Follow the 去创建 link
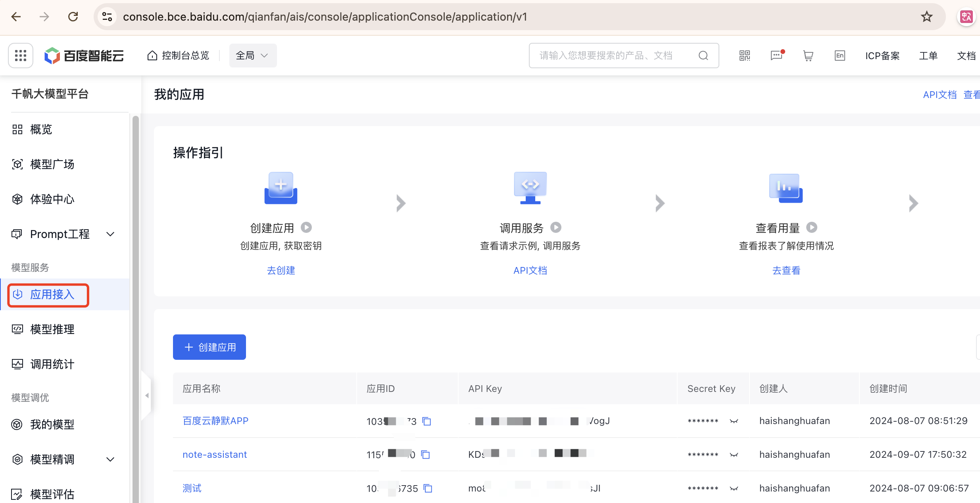The width and height of the screenshot is (980, 503). click(x=281, y=271)
